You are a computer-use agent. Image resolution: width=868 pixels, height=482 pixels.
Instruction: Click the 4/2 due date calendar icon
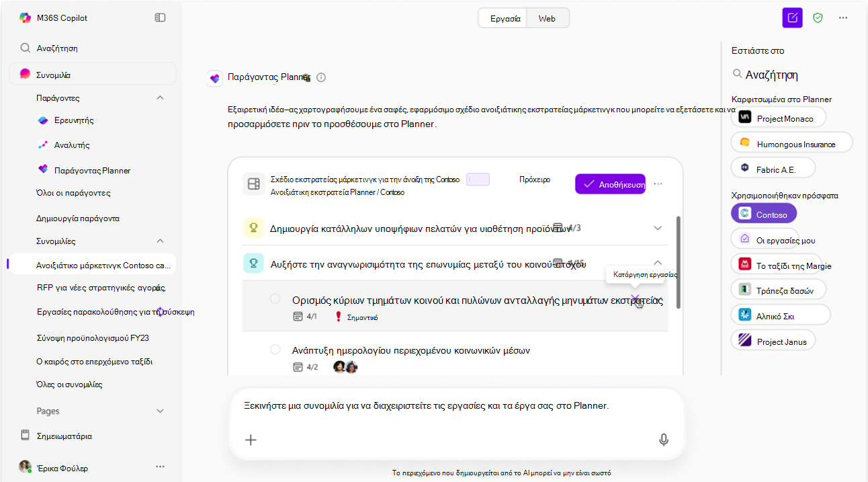298,367
